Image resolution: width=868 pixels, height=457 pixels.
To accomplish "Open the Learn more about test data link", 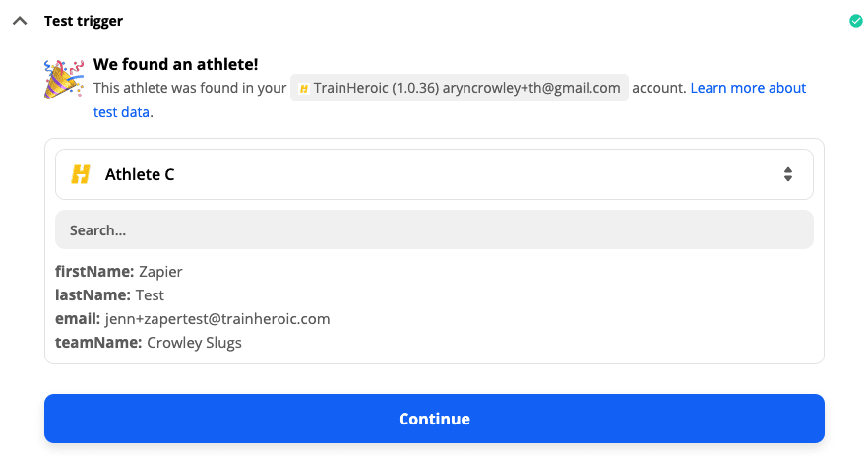I will [x=748, y=88].
